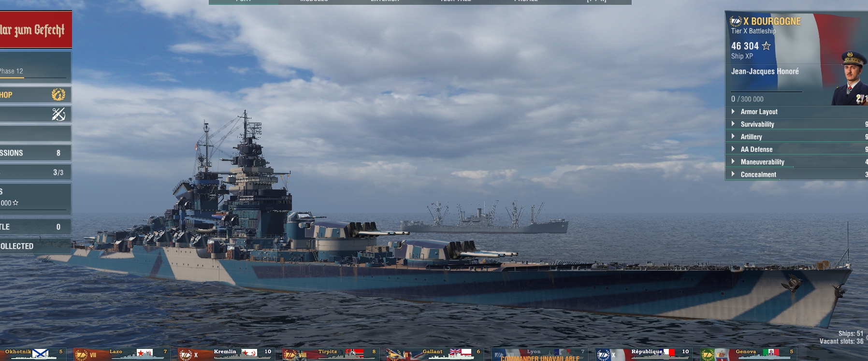The image size is (868, 361).
Task: Click the gold wreath icon beside SHOP
Action: [58, 95]
